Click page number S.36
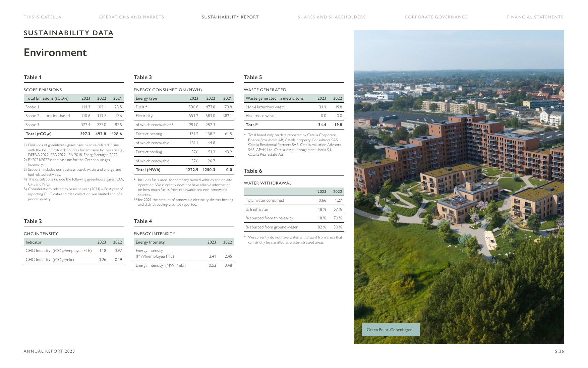Viewport: 588px width, 368px height. [x=560, y=351]
